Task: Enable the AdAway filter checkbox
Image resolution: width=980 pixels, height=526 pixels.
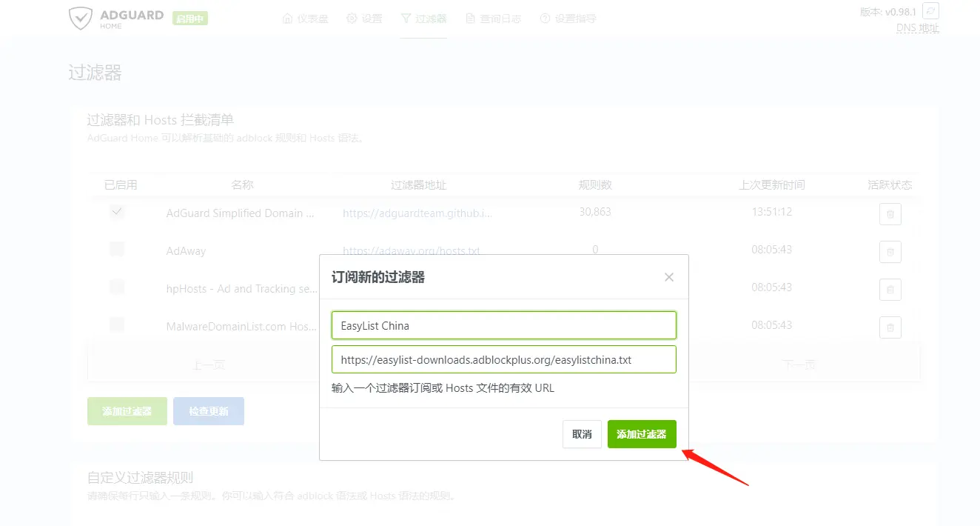Action: [117, 249]
